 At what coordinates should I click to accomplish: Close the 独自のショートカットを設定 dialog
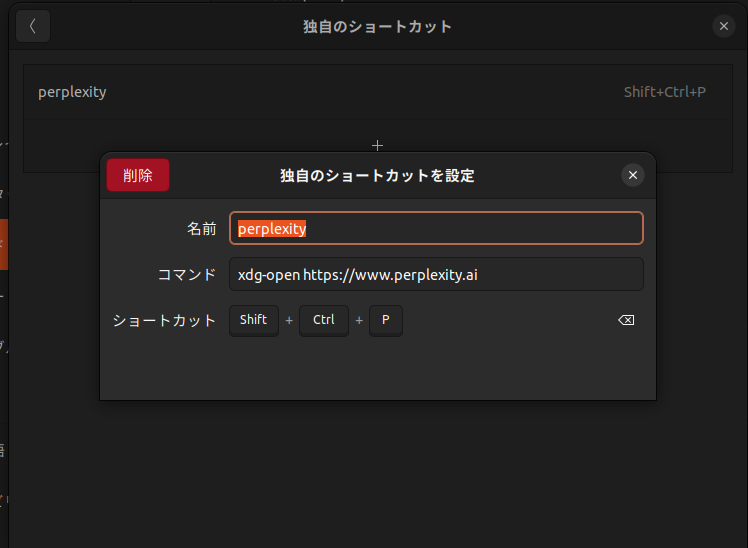pos(633,175)
